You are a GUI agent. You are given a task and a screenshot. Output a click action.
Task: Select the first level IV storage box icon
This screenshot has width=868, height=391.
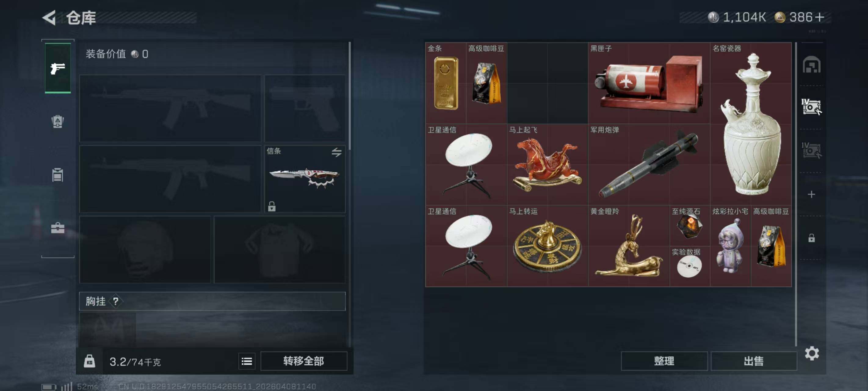(x=812, y=107)
